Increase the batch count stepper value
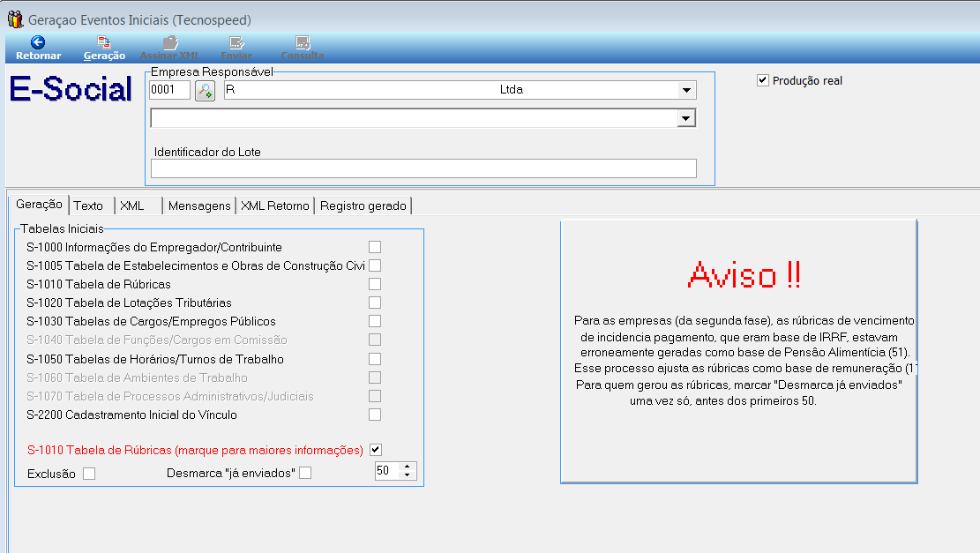Screen dimensions: 980x553 pos(407,467)
